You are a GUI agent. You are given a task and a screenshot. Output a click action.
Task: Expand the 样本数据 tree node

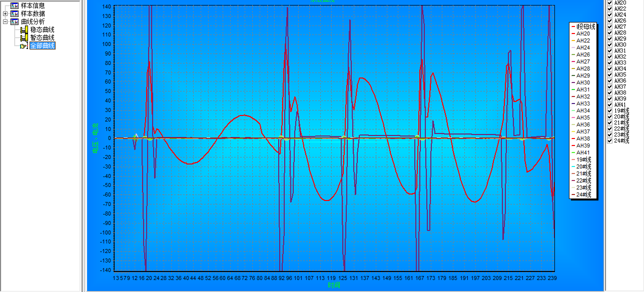click(x=6, y=13)
